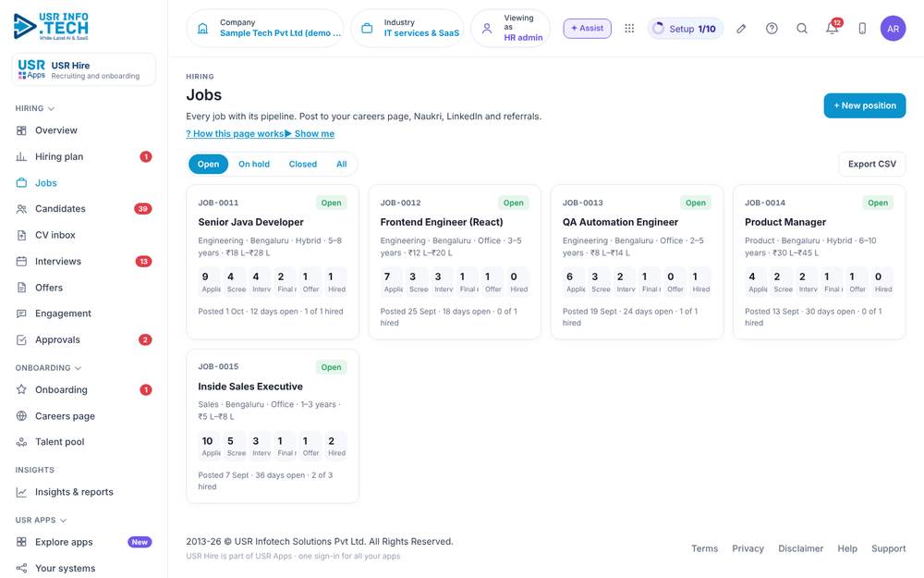Open the Viewing as HR admin selector

[x=511, y=29]
